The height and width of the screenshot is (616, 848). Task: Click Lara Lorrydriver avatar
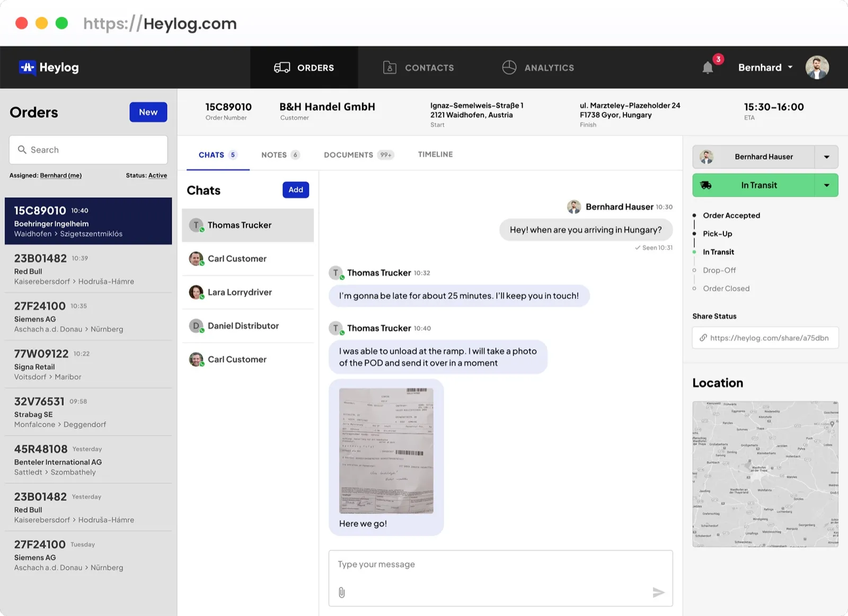[196, 292]
